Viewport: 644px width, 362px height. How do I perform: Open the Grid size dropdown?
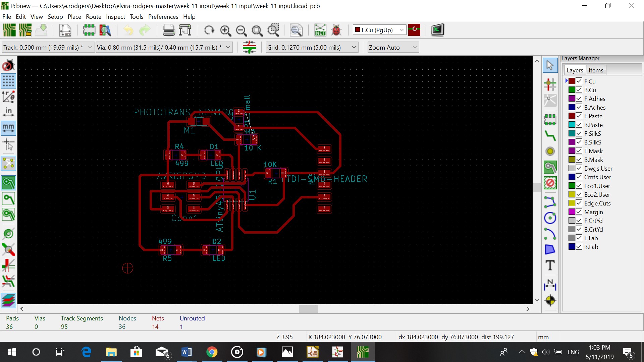pos(354,48)
